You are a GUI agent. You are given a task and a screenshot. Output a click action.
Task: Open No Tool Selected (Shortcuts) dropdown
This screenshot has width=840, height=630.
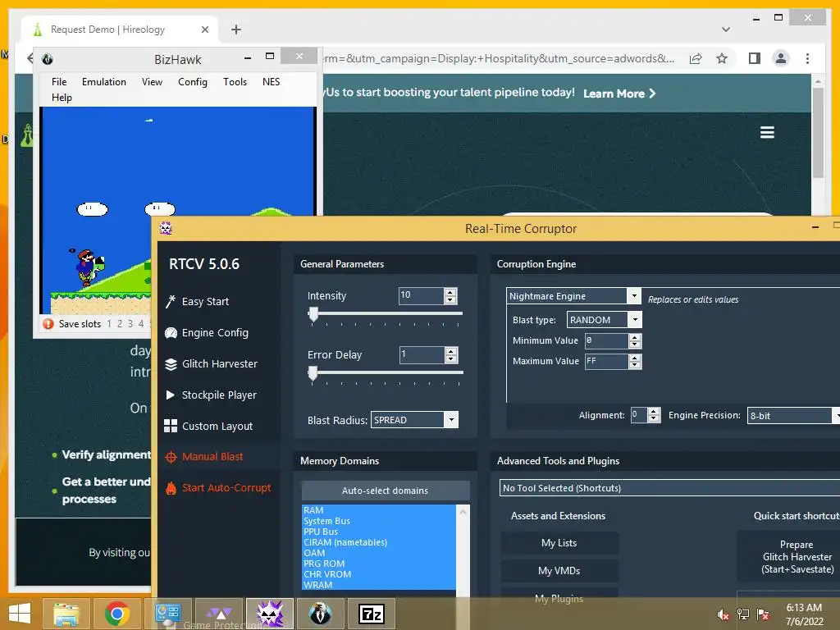coord(669,488)
